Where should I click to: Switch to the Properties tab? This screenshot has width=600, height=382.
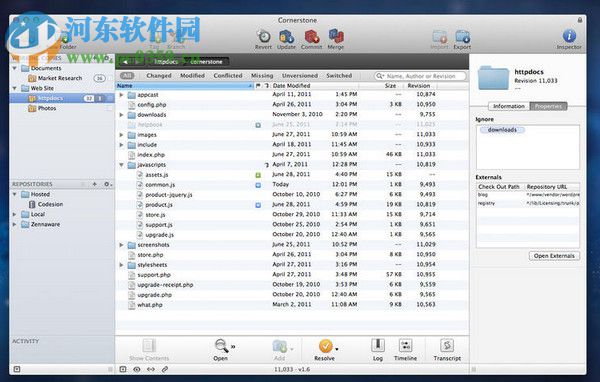pyautogui.click(x=548, y=106)
